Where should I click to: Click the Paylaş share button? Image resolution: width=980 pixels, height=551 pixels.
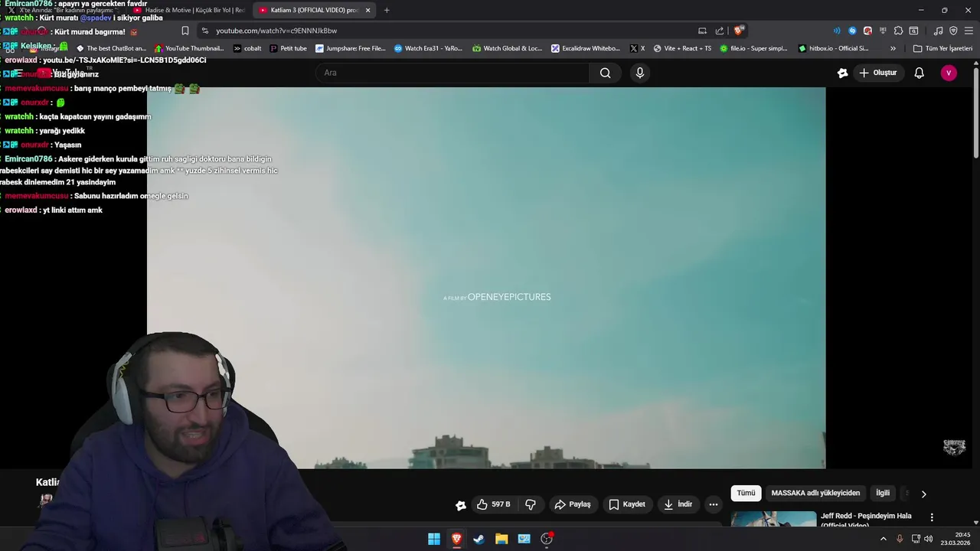[573, 504]
